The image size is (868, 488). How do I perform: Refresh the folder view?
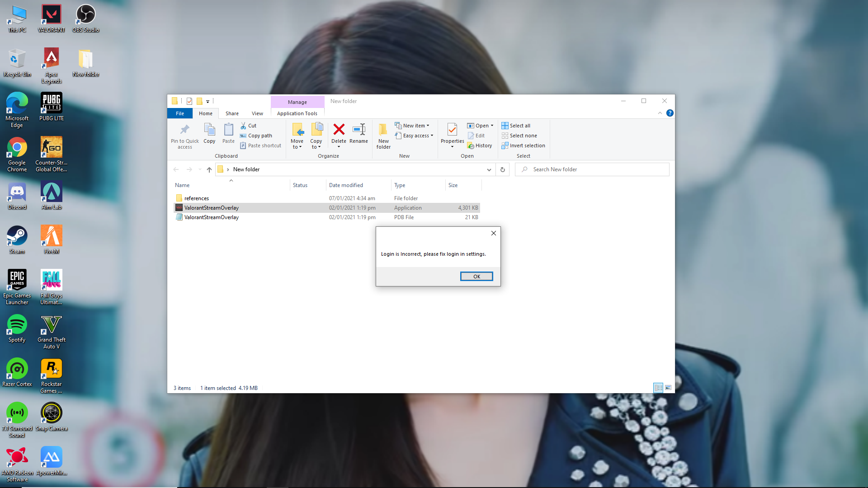click(502, 169)
